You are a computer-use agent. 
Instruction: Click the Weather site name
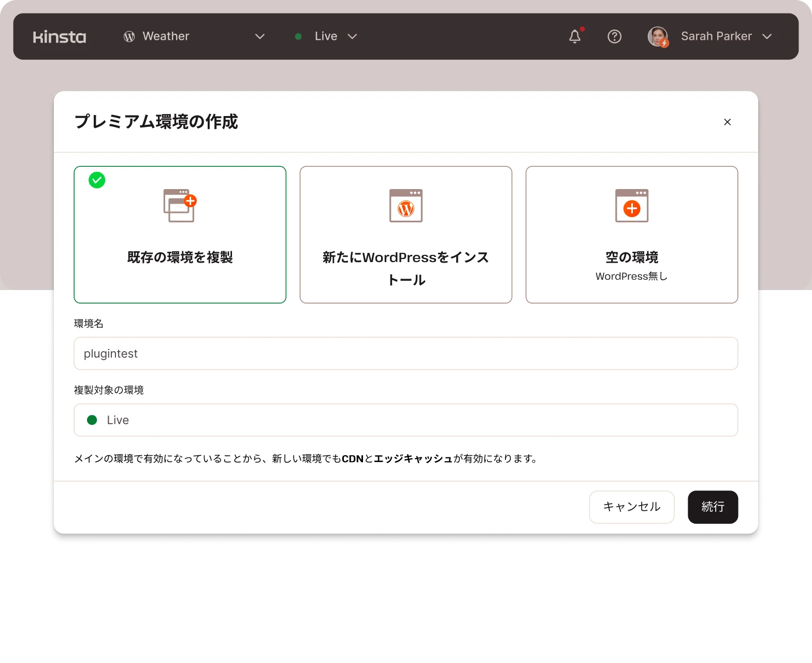pos(166,36)
